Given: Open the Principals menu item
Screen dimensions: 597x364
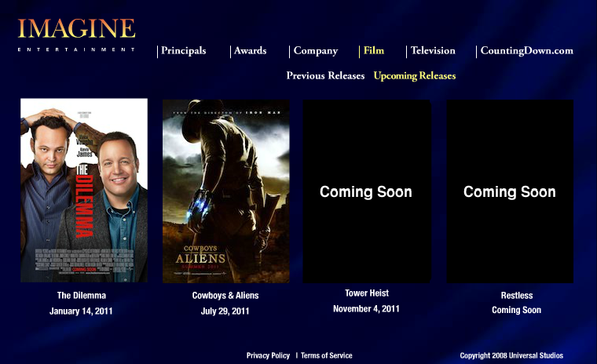Looking at the screenshot, I should [x=184, y=50].
